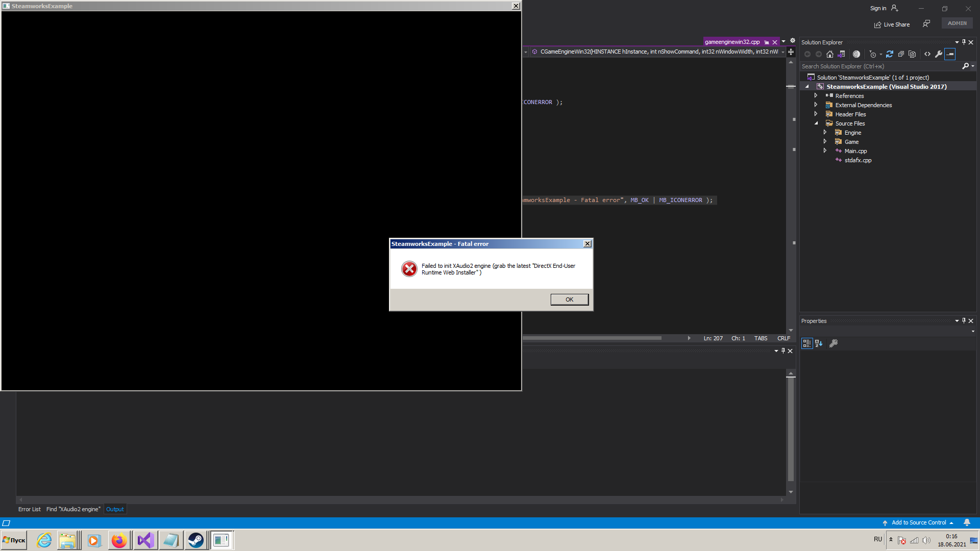The height and width of the screenshot is (551, 980).
Task: Click the editor split window handle
Action: click(791, 52)
